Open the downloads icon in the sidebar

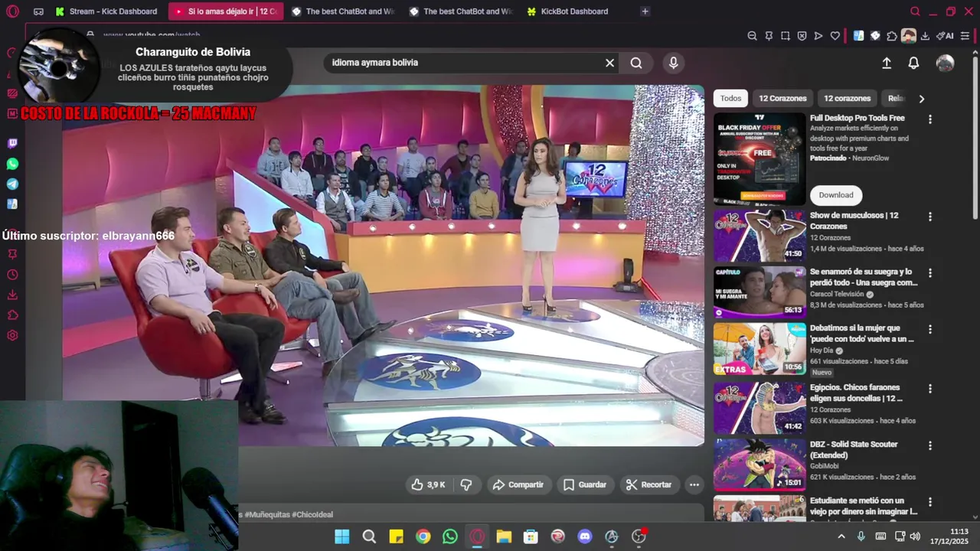point(12,295)
